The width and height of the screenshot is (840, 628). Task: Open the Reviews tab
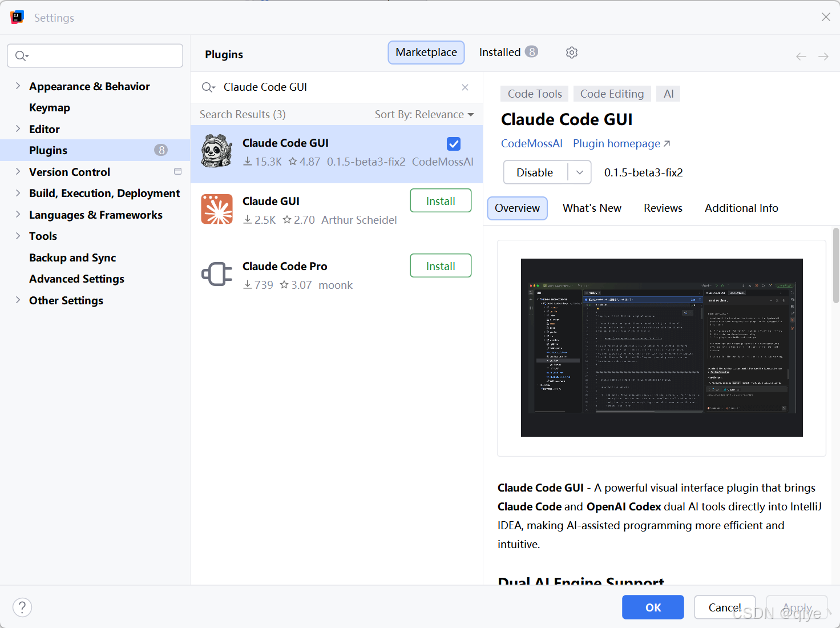(x=663, y=208)
